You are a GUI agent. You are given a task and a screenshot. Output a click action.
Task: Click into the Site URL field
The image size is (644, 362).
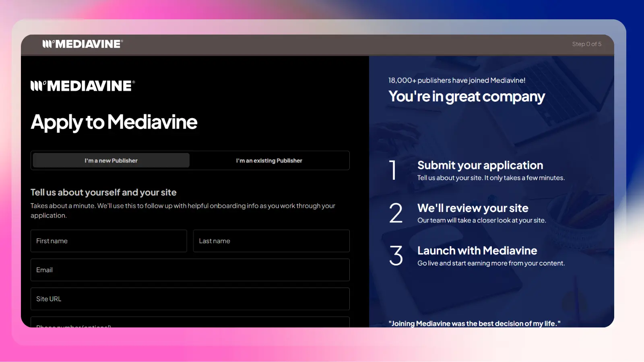[190, 299]
